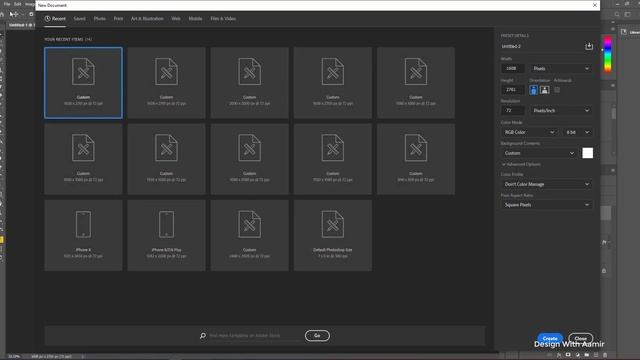This screenshot has width=640, height=360.
Task: Open the workspace switcher icon in Photoshop
Action: 627,14
